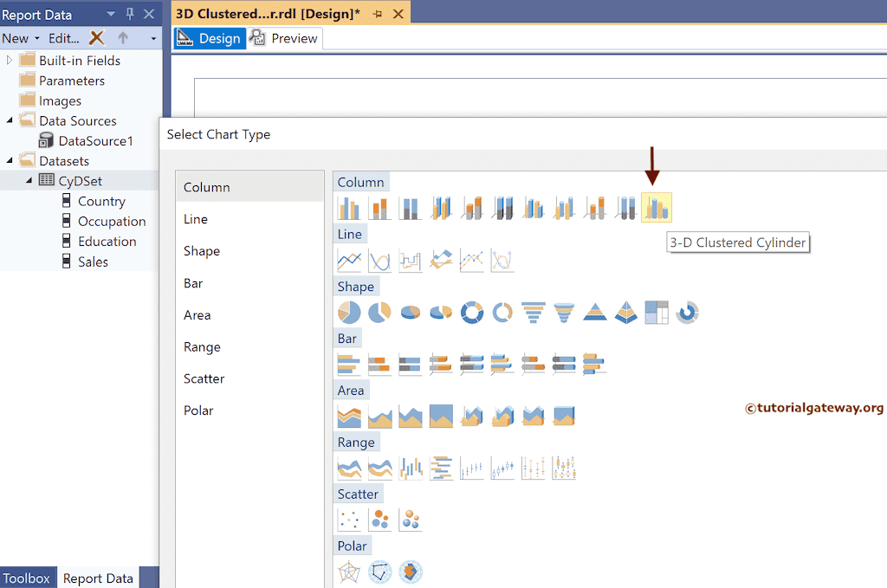Open the New dropdown in Report Data
Image resolution: width=887 pixels, height=588 pixels.
point(21,38)
